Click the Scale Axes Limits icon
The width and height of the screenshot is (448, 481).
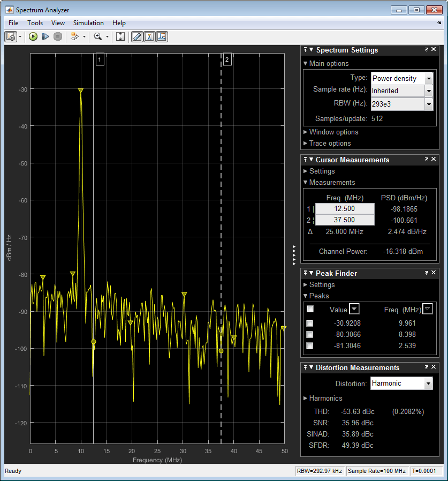click(120, 36)
